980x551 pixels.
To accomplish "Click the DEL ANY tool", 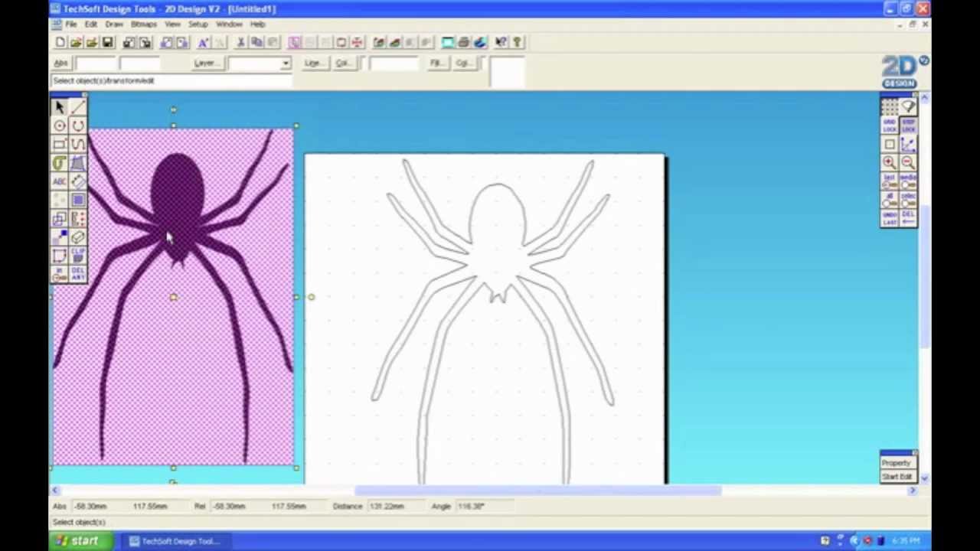I will [x=78, y=274].
